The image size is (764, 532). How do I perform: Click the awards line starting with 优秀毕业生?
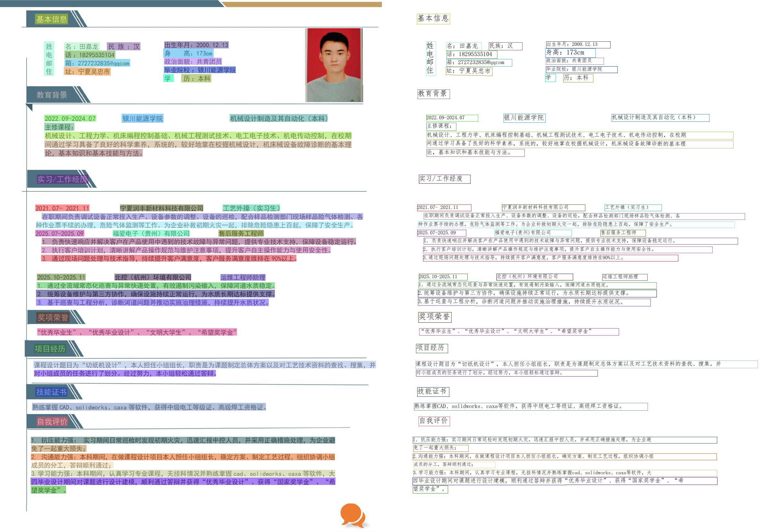coord(137,332)
